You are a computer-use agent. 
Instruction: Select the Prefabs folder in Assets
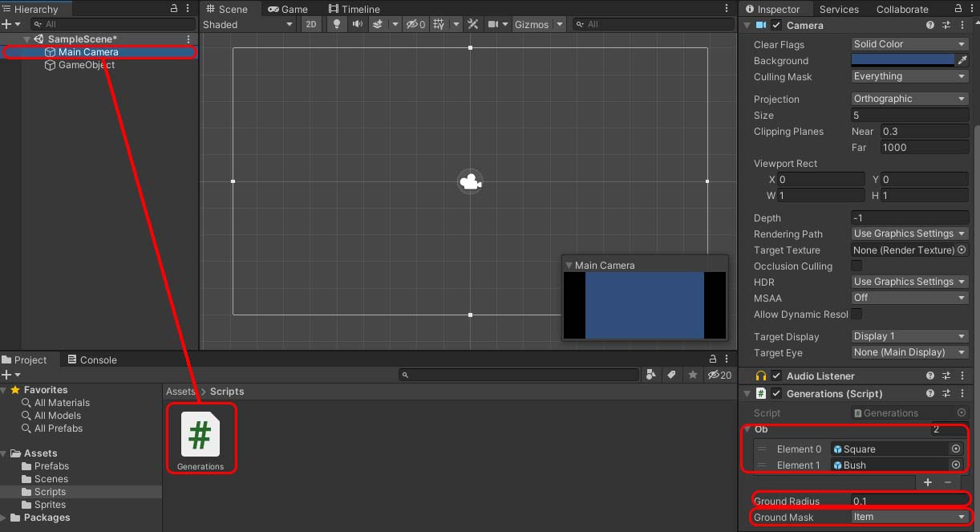click(51, 466)
